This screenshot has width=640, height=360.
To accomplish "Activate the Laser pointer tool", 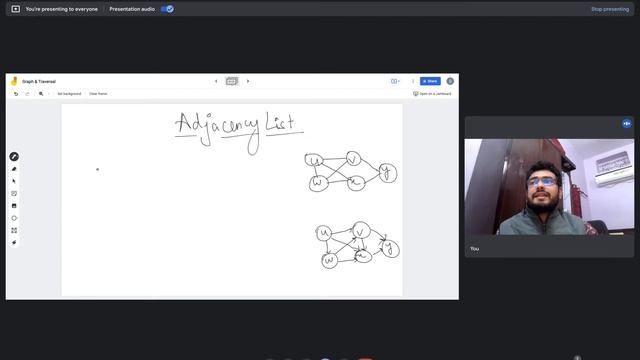I will click(x=14, y=242).
